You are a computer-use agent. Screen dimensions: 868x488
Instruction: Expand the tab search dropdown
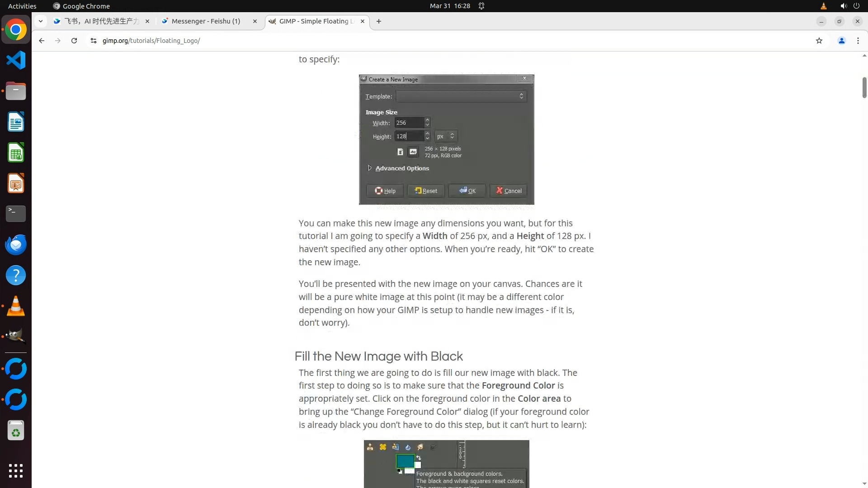tap(41, 21)
